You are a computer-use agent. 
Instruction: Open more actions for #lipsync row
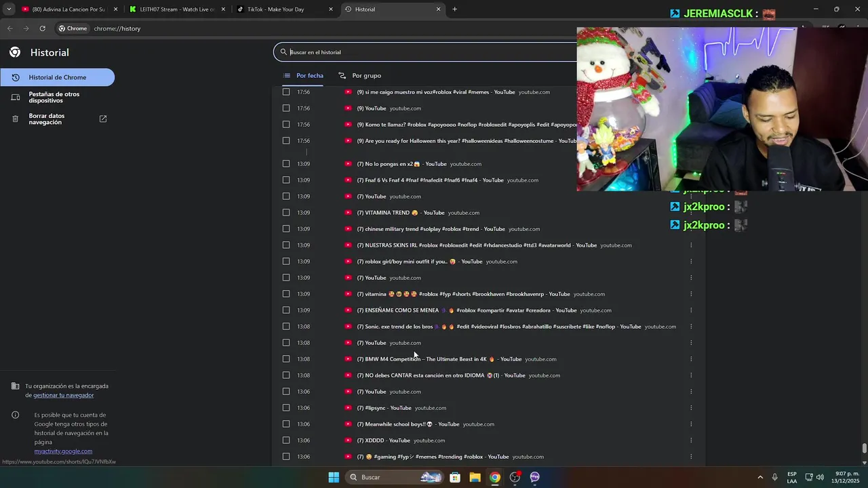[x=691, y=408]
